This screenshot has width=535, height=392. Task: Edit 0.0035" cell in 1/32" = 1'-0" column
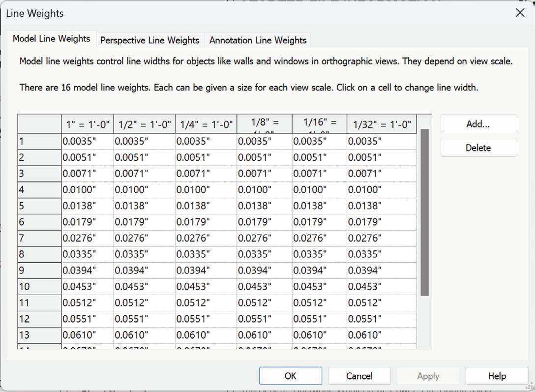click(x=382, y=141)
